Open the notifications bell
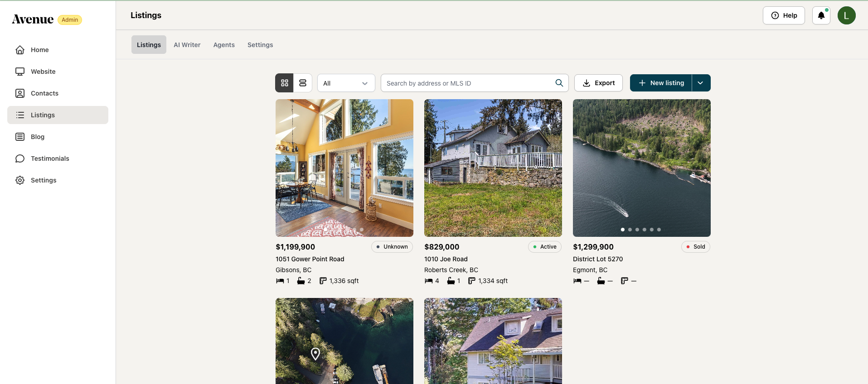The height and width of the screenshot is (384, 868). (x=821, y=15)
